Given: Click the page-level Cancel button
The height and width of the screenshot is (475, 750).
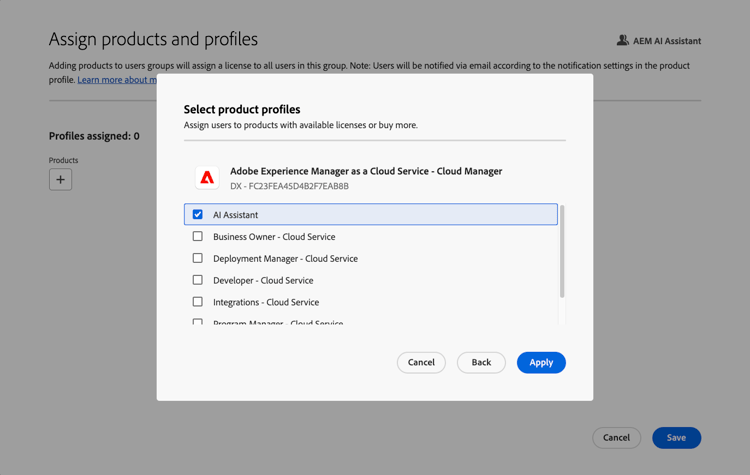Looking at the screenshot, I should click(x=616, y=437).
